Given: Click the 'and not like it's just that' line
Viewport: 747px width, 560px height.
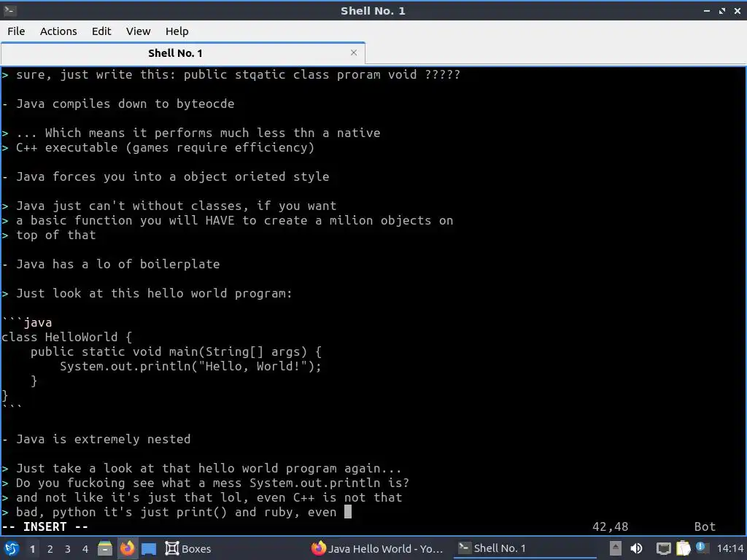Looking at the screenshot, I should tap(202, 497).
